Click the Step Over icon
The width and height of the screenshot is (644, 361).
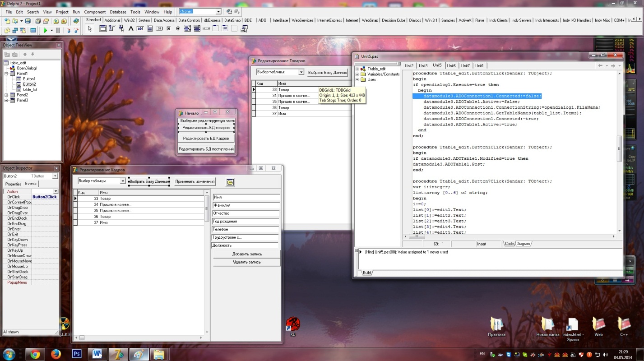coord(76,30)
